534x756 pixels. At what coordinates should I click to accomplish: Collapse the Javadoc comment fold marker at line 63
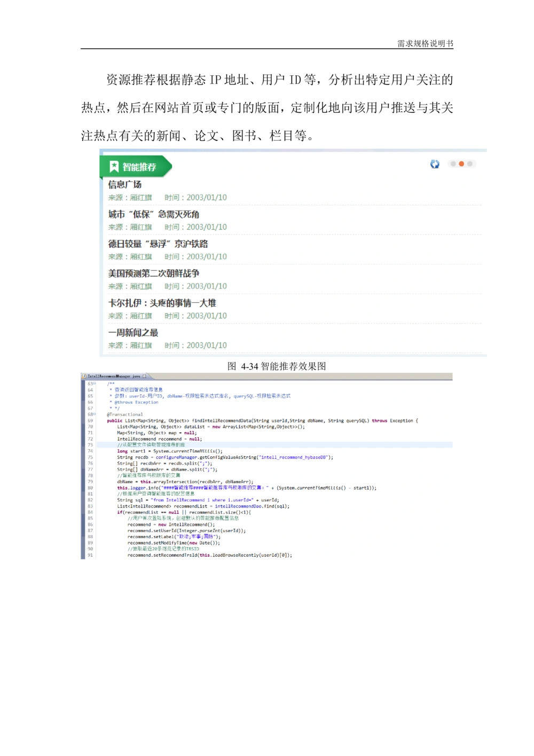click(x=93, y=383)
